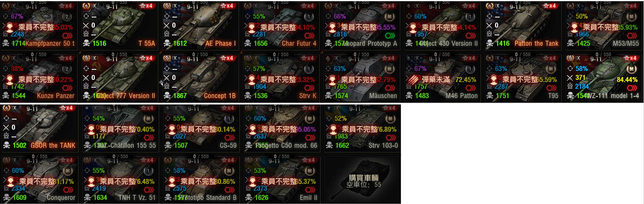Choose the Strv 103-0 vehicle
Screen dimensions: 644x204
pos(362,128)
